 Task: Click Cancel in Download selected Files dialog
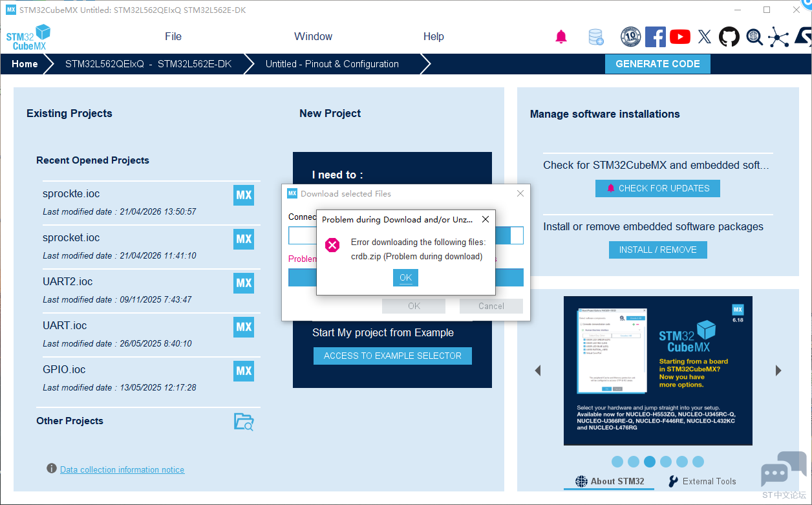point(491,306)
